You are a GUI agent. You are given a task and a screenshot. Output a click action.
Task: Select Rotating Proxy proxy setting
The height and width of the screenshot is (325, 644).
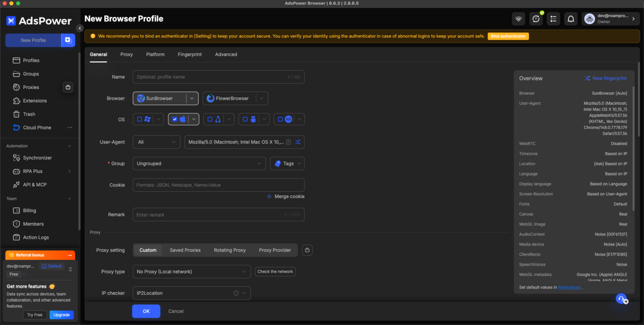point(230,250)
